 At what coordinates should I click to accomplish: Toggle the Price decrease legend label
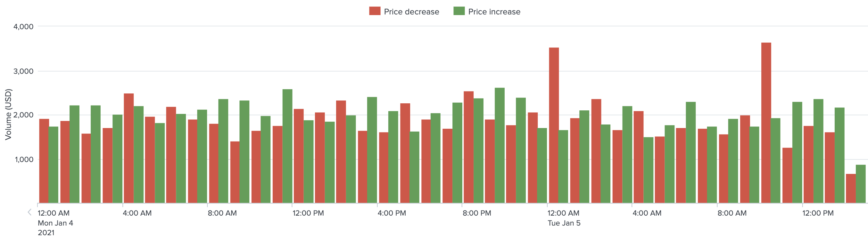pos(411,12)
